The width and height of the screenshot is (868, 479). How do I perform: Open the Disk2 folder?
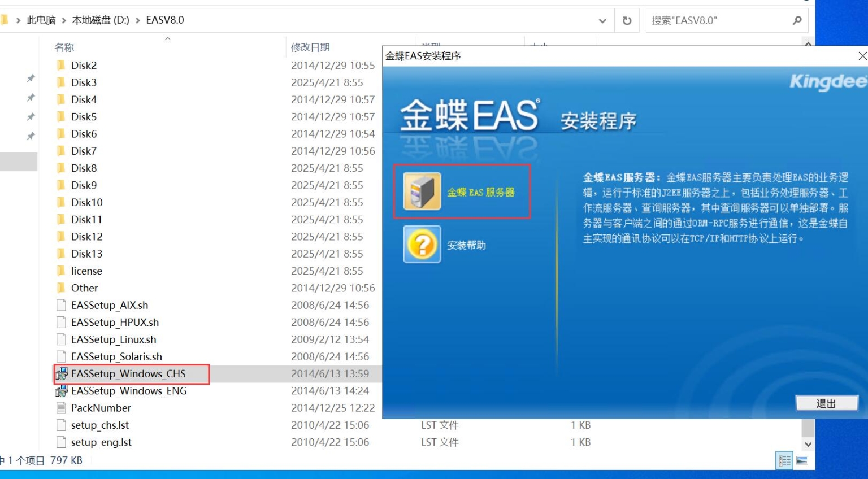coord(83,65)
